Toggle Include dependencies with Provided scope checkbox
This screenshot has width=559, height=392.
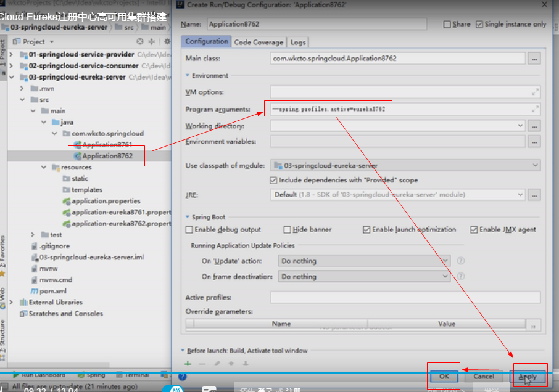coord(273,180)
